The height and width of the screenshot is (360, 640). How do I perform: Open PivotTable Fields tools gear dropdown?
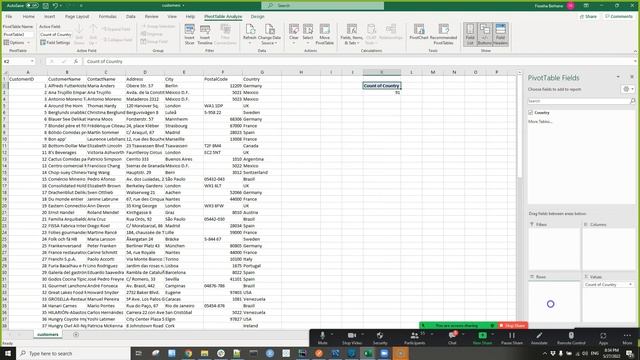coord(628,89)
